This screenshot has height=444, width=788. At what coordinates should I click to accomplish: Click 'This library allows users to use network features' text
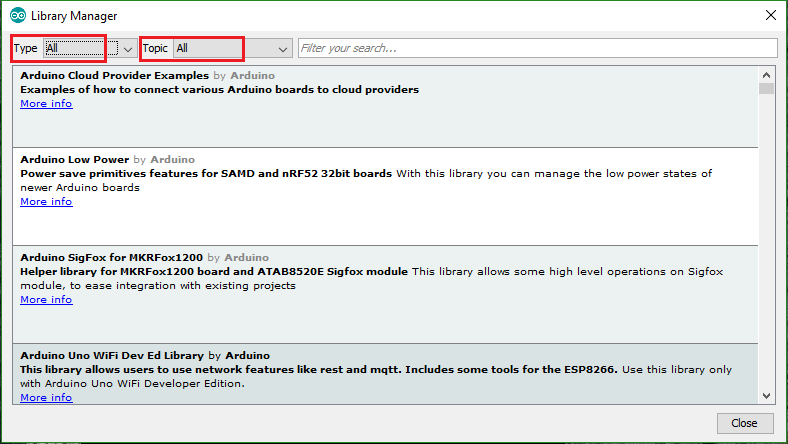tap(319, 370)
